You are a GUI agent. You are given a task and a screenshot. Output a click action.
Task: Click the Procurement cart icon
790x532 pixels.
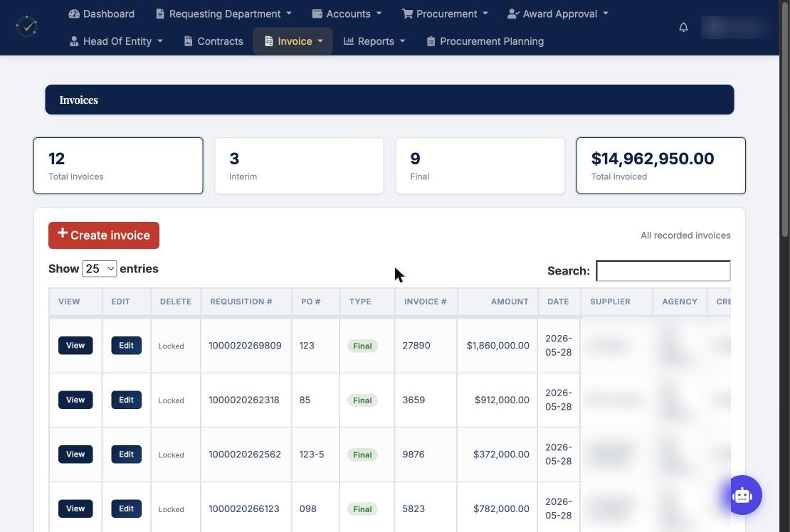407,14
